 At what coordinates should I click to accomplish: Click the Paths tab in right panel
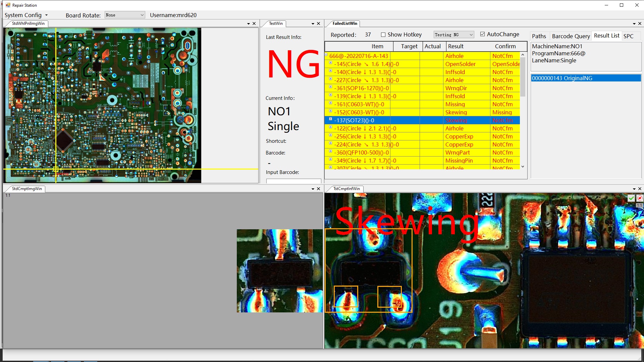pos(539,36)
